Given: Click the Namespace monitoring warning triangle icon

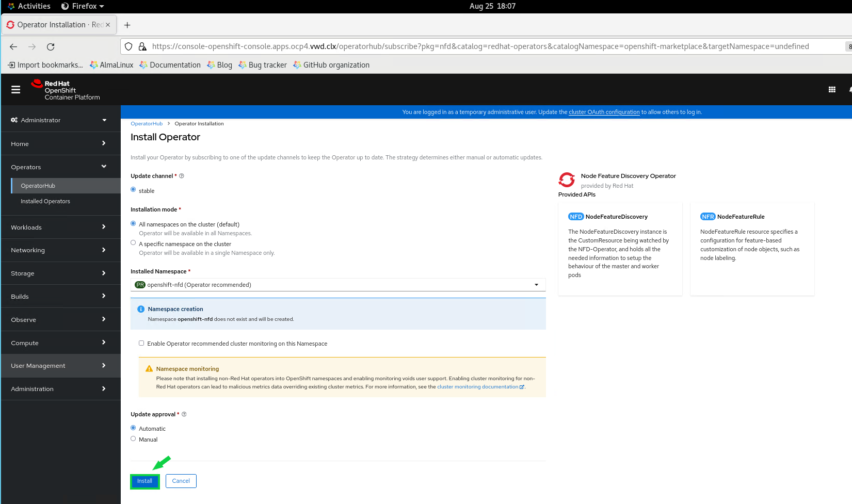Looking at the screenshot, I should point(149,369).
